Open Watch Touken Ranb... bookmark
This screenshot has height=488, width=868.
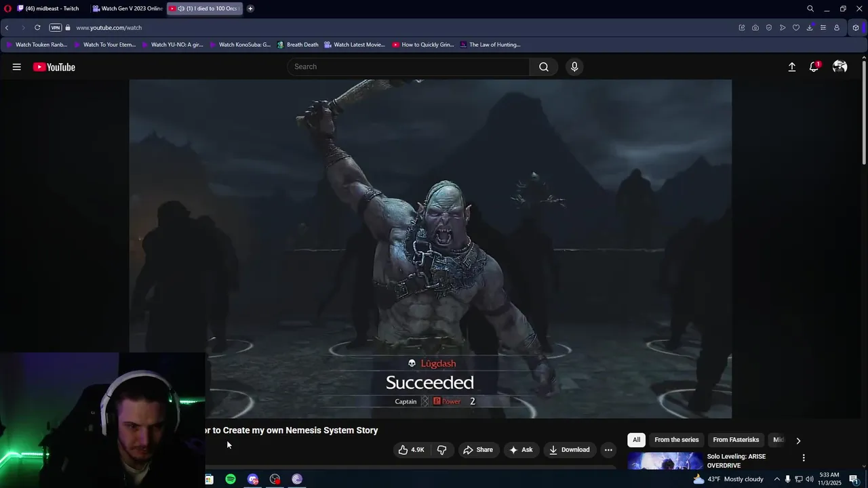pyautogui.click(x=37, y=45)
